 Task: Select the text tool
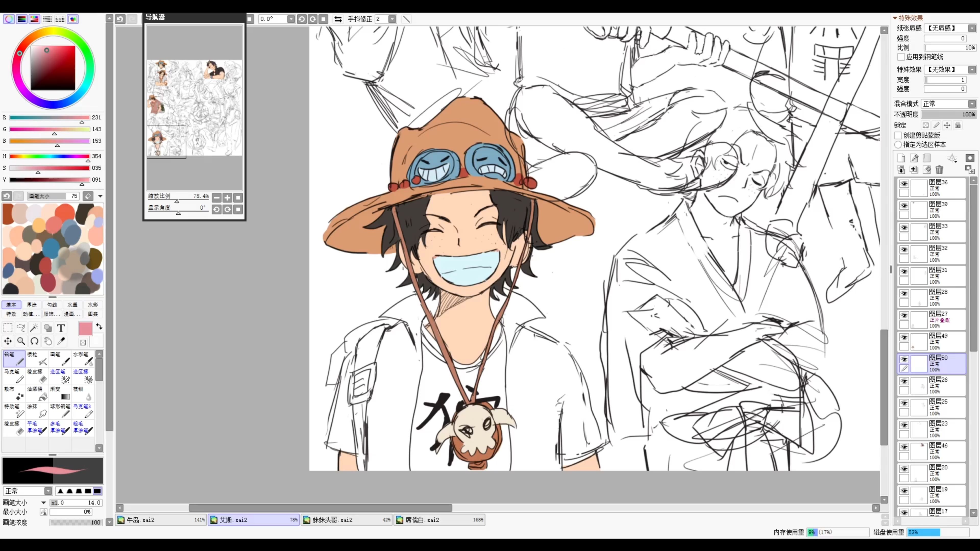tap(61, 328)
